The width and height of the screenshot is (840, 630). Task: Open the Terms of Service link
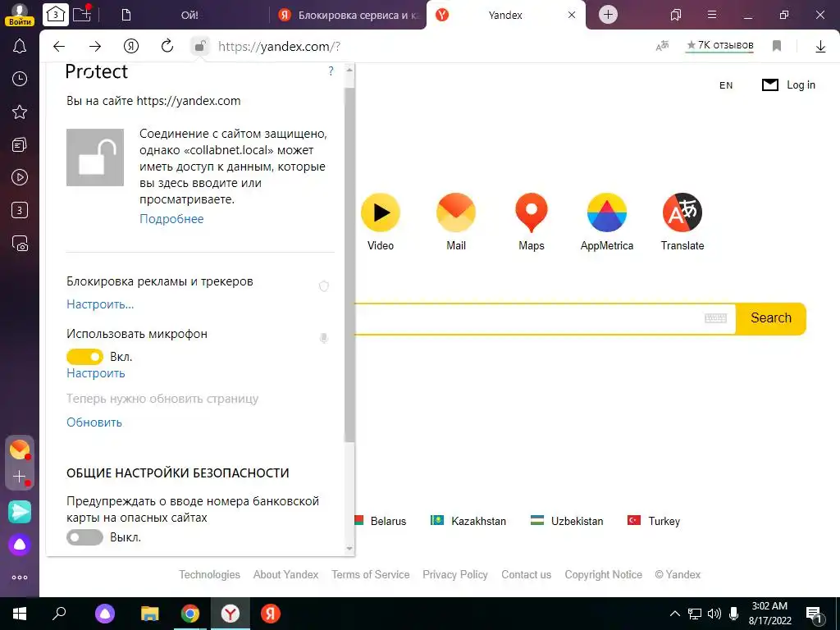click(370, 574)
